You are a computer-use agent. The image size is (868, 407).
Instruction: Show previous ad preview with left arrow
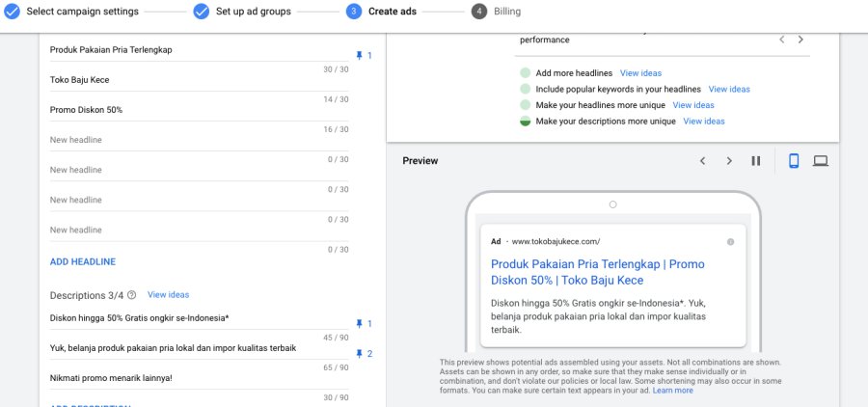(x=702, y=161)
